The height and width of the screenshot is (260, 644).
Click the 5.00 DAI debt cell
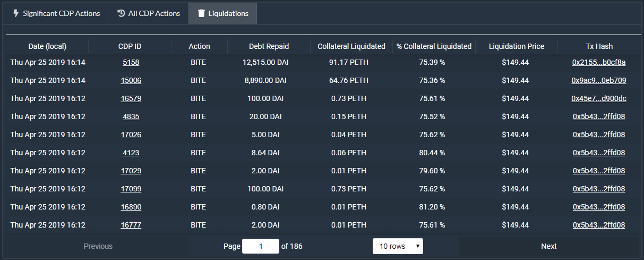click(x=265, y=135)
